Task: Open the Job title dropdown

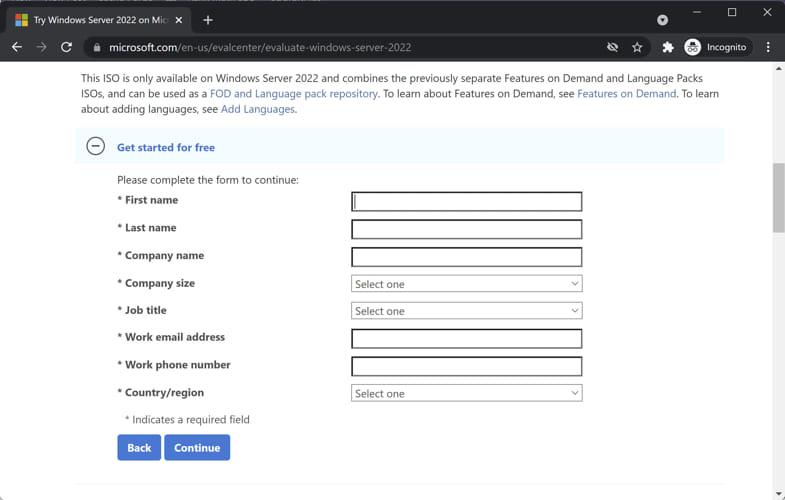Action: point(467,311)
